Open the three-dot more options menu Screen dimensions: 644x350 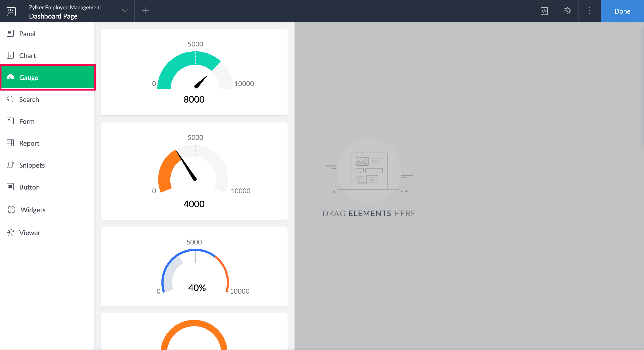(x=589, y=11)
